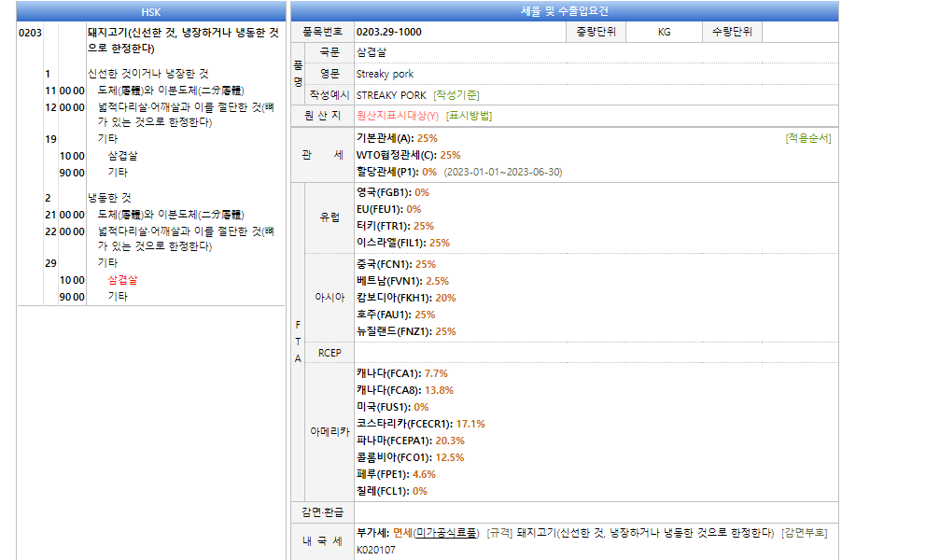Click 원산지표시대상(Y) red text

point(398,116)
